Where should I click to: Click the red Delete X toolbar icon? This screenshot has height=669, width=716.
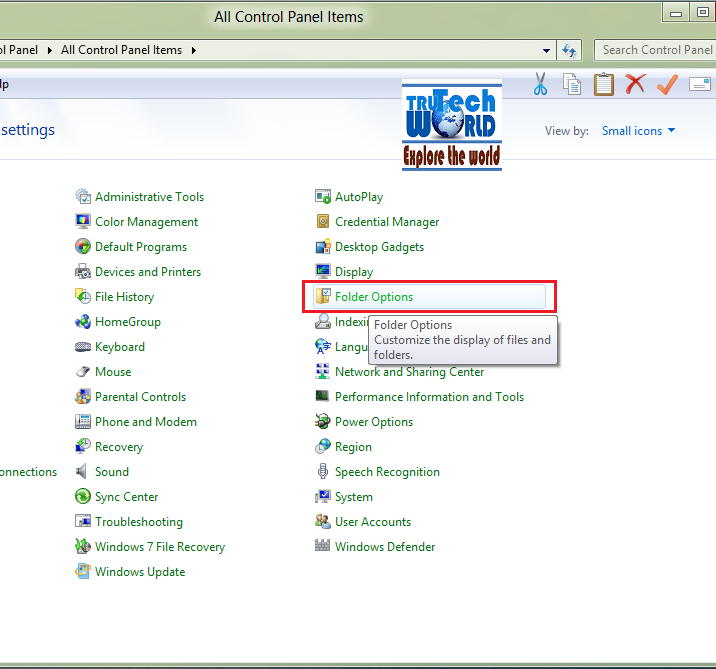click(x=635, y=84)
